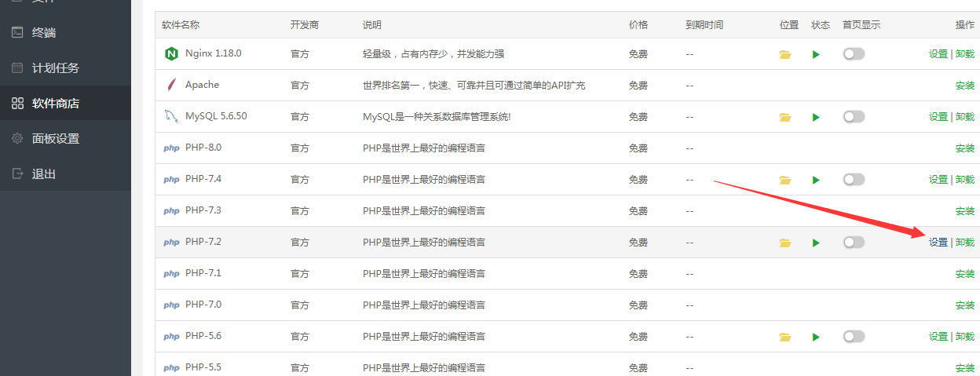Click the description MySQL是一种关系数据库管理系统!
Screen dimensions: 980x376
point(437,117)
